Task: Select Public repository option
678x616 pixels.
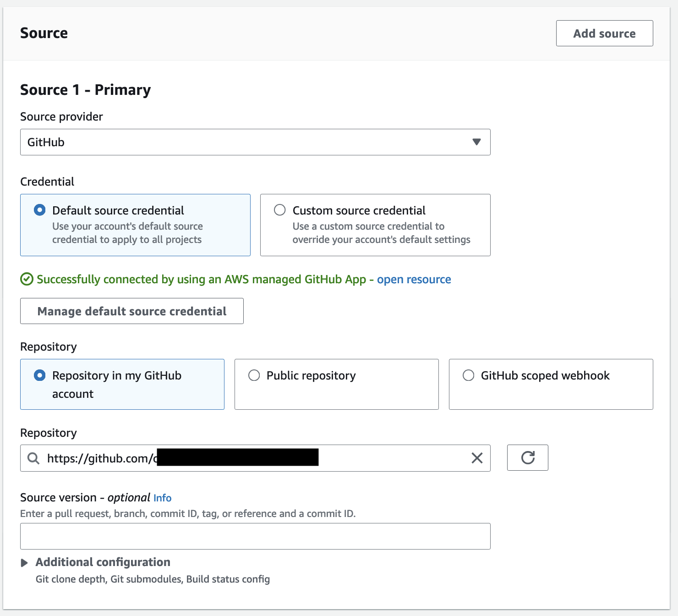Action: pyautogui.click(x=254, y=375)
